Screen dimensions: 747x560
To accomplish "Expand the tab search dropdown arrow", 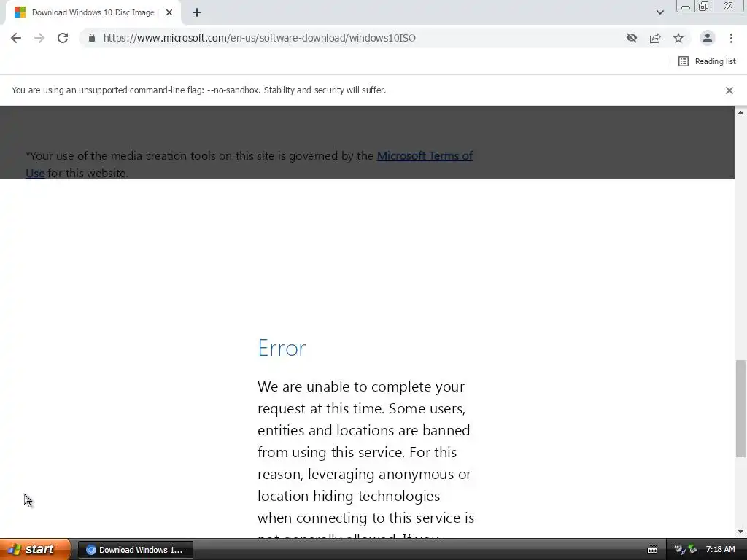I will [x=659, y=12].
